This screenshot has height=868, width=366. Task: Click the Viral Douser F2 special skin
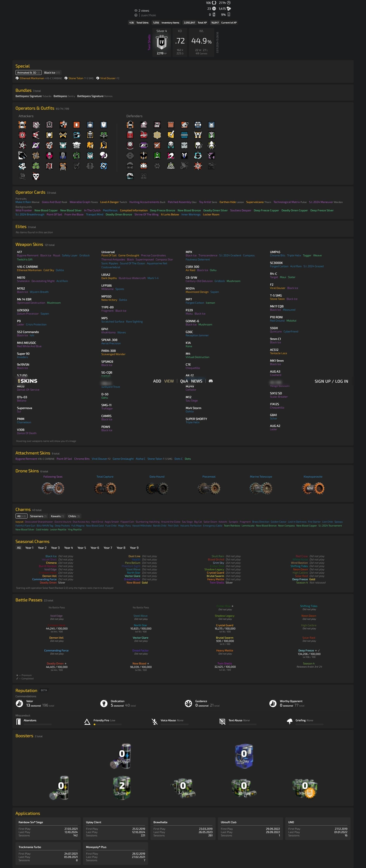click(108, 78)
